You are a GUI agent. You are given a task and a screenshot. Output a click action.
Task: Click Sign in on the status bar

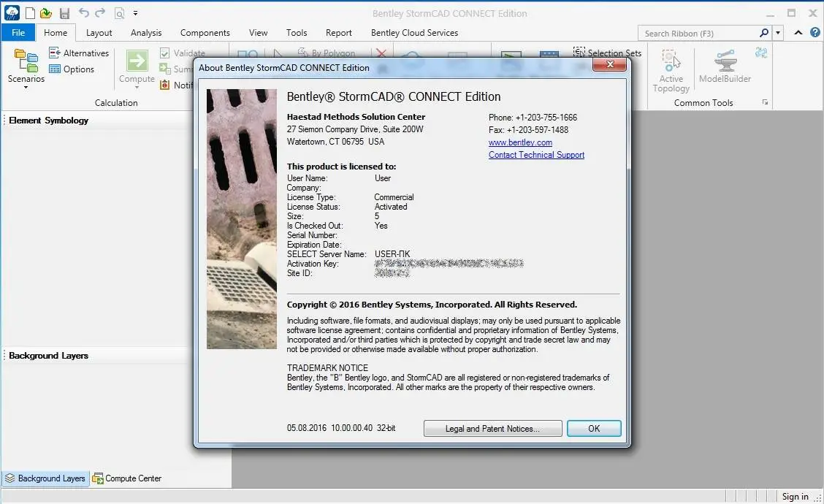coord(795,497)
